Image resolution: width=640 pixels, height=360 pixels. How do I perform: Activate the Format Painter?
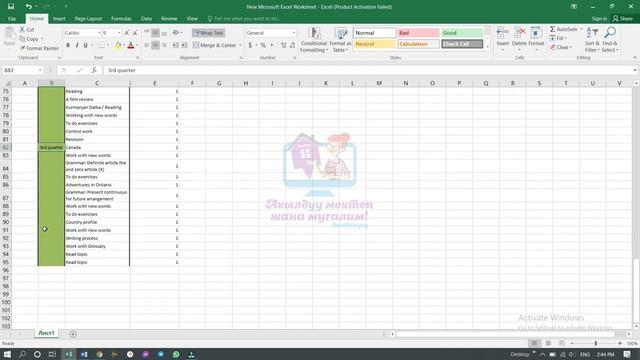(x=39, y=48)
